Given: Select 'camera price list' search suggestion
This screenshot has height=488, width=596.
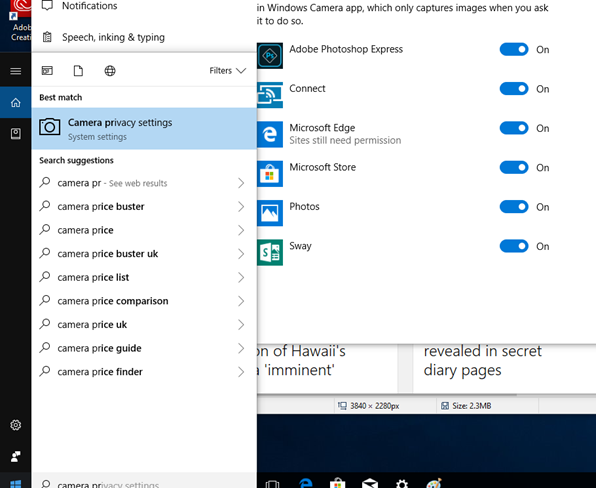Looking at the screenshot, I should [93, 277].
